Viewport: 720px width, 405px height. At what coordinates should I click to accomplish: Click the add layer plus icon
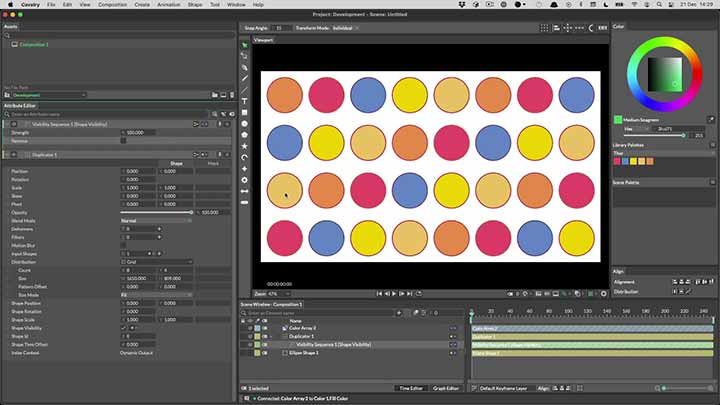coord(399,313)
